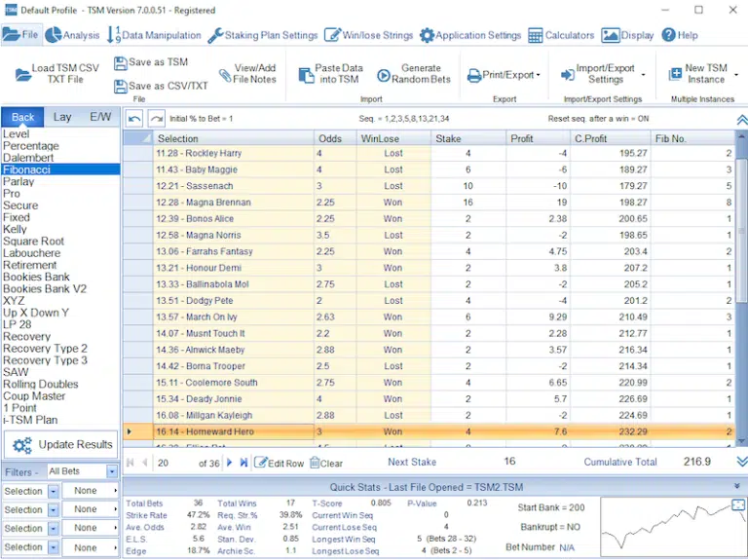
Task: Click the Edit Row pencil icon
Action: click(x=260, y=463)
